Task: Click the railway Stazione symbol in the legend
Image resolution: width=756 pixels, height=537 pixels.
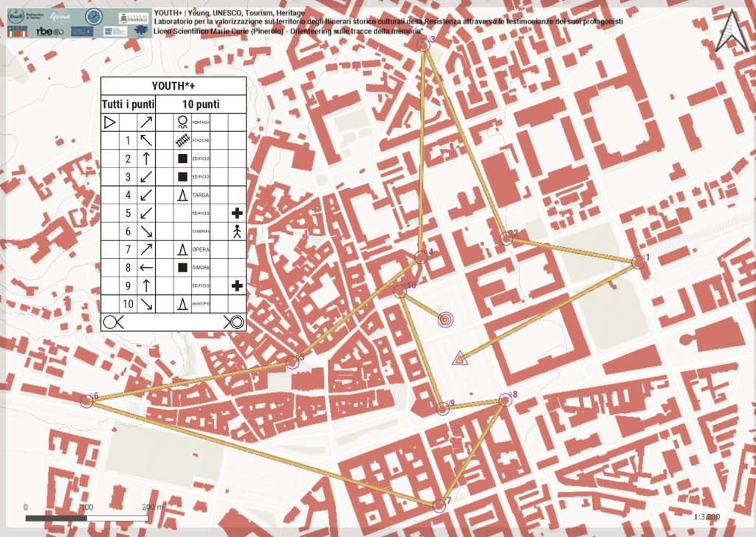Action: pos(182,140)
